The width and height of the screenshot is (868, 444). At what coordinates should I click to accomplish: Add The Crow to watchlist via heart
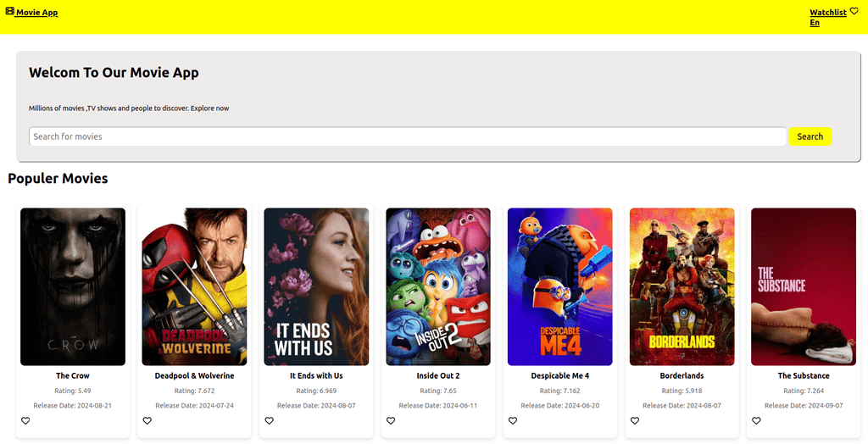click(25, 421)
